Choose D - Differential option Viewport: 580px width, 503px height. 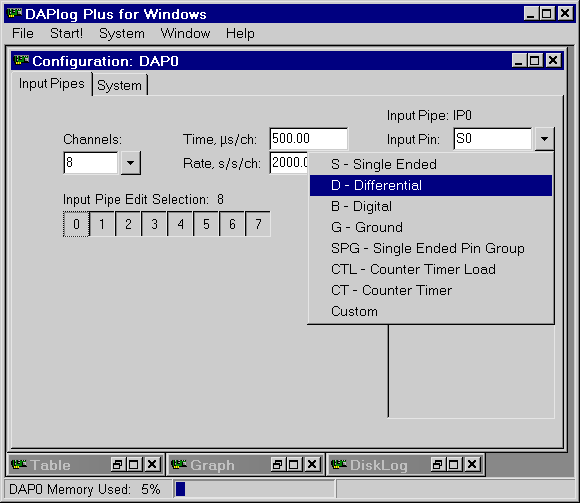pyautogui.click(x=431, y=185)
